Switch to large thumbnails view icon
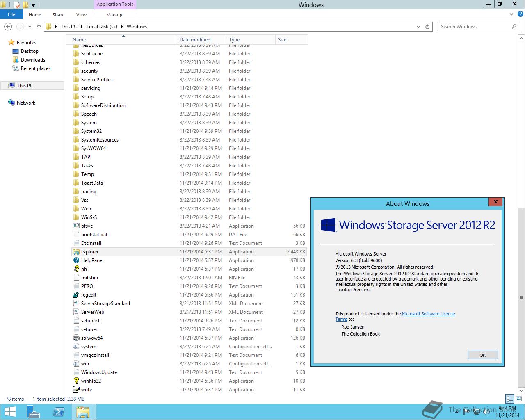 [519, 399]
